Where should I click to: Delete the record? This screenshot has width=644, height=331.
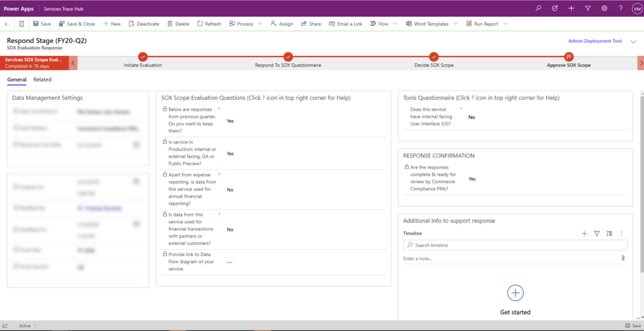click(178, 24)
